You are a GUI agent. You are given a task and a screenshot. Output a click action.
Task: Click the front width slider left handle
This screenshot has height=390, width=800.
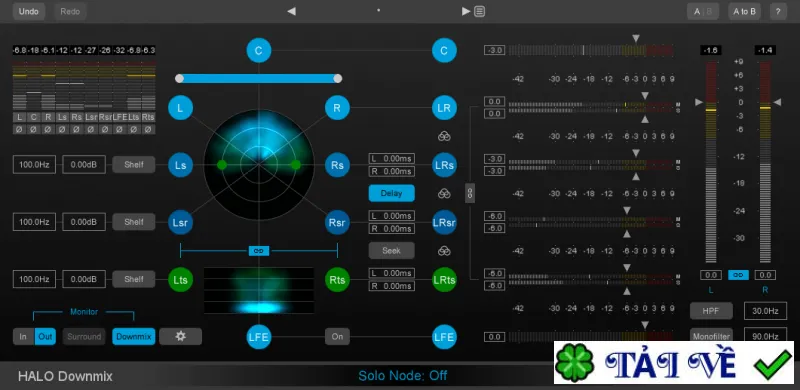(x=179, y=78)
